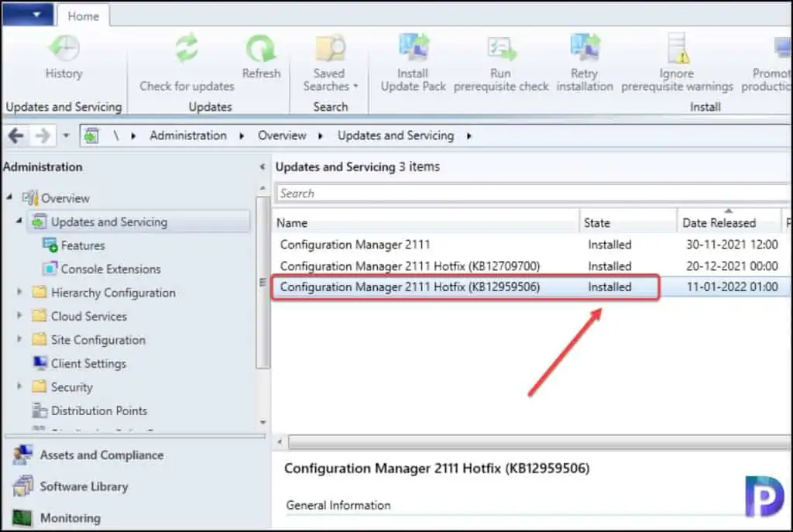Click Ignore prerequisite warnings icon
This screenshot has height=532, width=793.
tap(677, 47)
